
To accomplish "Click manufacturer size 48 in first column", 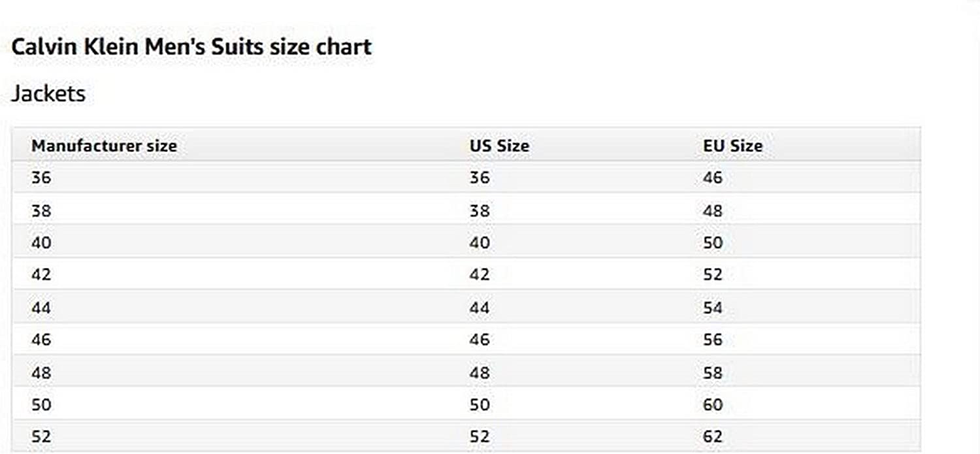I will 41,373.
